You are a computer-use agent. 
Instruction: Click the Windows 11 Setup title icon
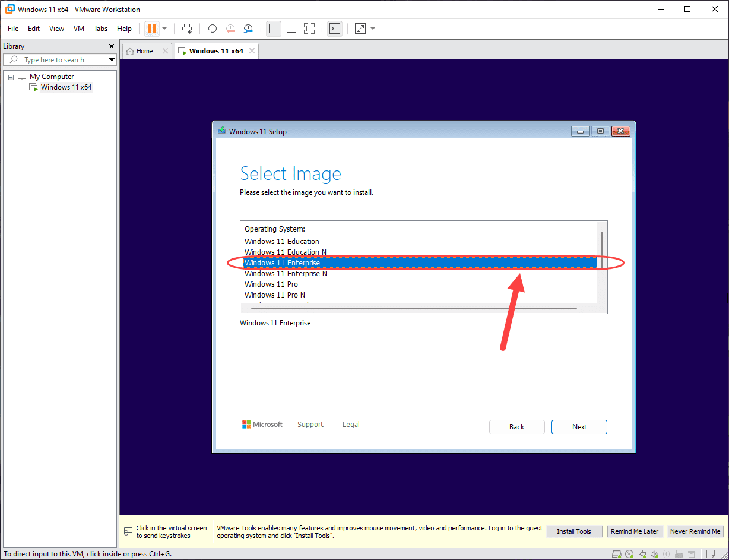pos(222,131)
